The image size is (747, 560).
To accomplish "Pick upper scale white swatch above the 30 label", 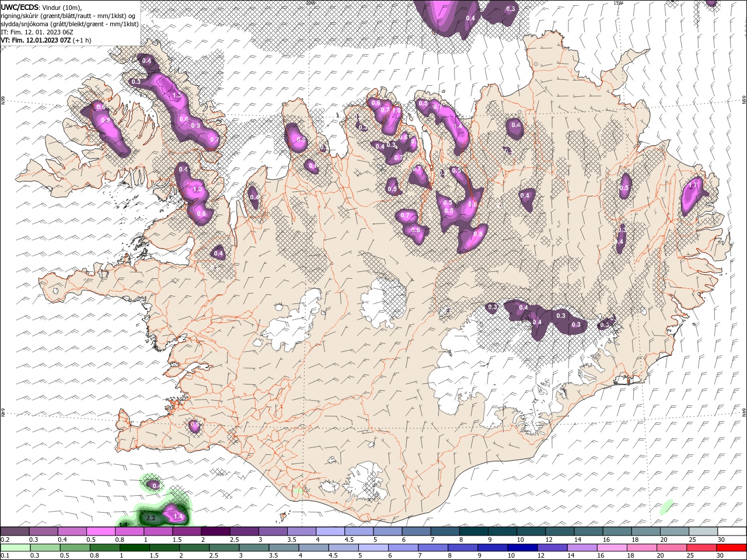I will [x=732, y=531].
